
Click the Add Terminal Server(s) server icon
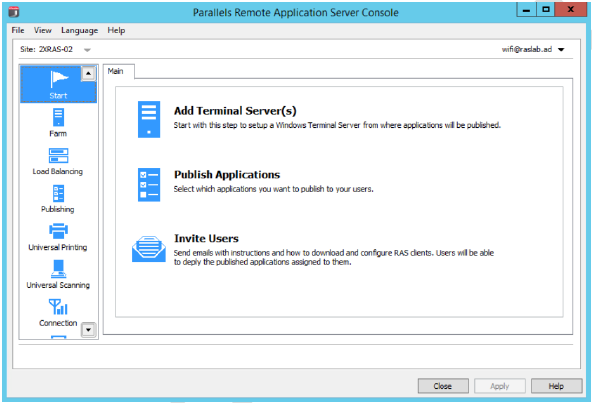149,119
